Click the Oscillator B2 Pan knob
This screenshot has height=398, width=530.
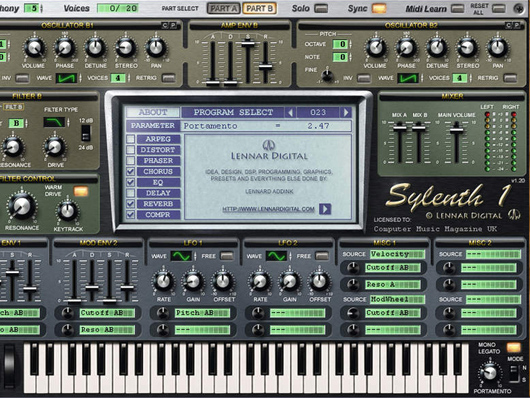(x=498, y=48)
